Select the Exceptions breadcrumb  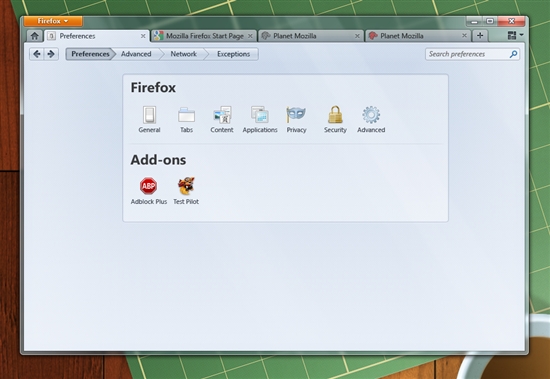click(233, 54)
